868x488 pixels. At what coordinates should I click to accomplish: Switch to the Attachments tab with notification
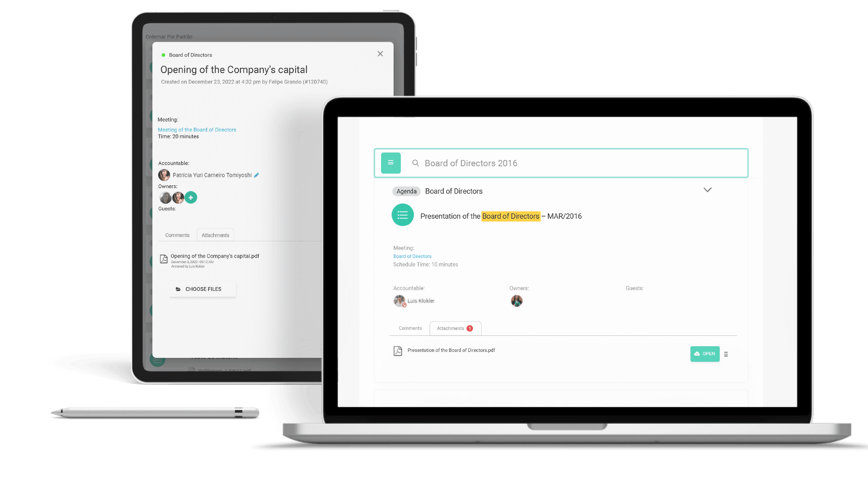[x=454, y=328]
